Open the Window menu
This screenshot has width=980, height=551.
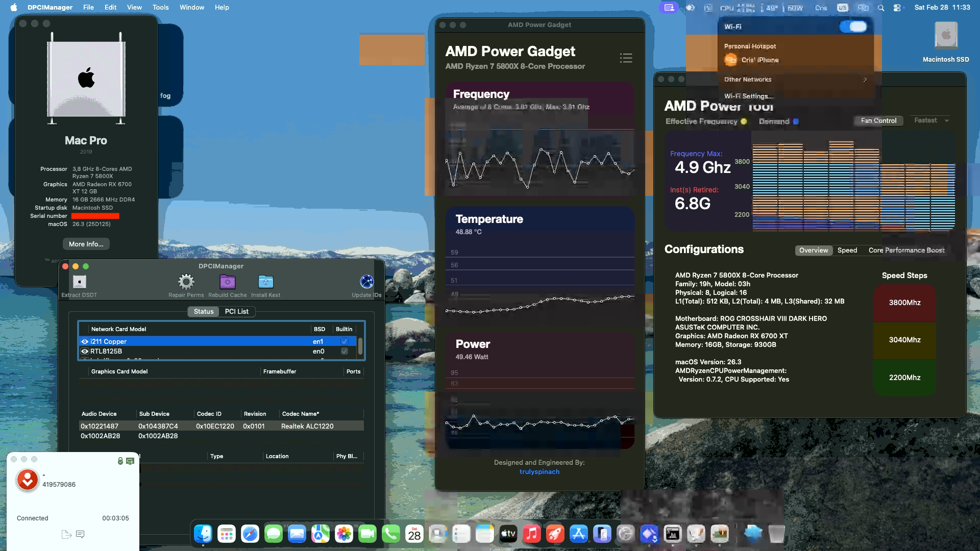pyautogui.click(x=192, y=8)
